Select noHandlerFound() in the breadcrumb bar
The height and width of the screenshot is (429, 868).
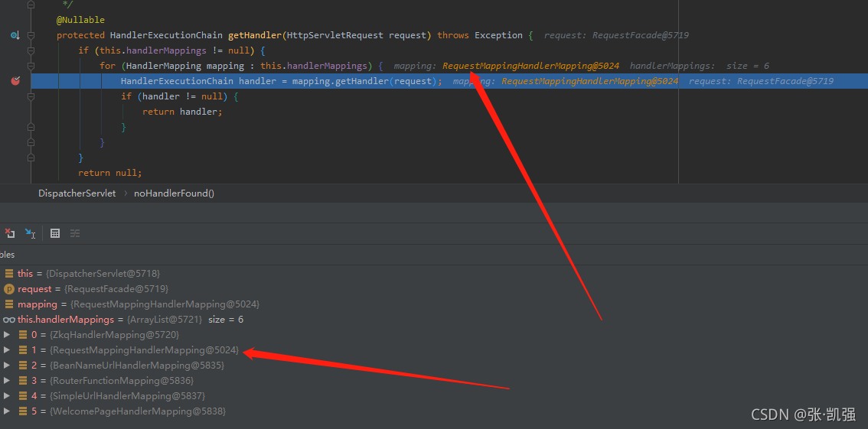click(x=174, y=193)
